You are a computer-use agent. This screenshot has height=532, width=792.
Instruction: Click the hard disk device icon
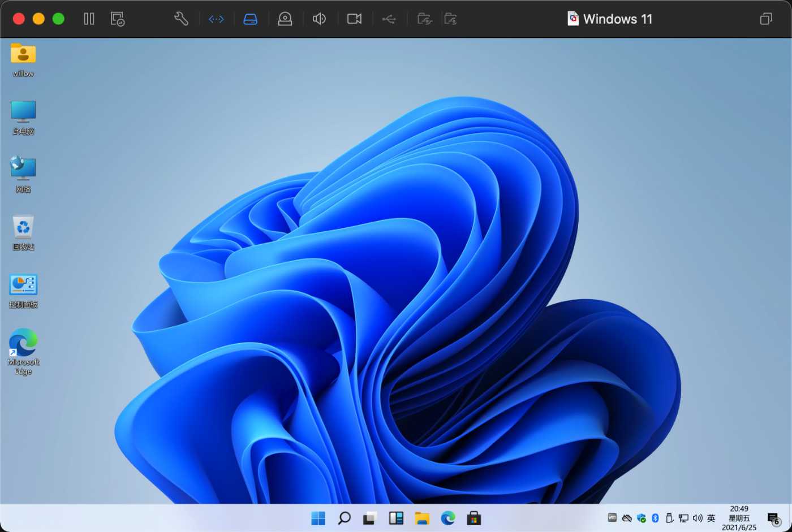click(250, 19)
